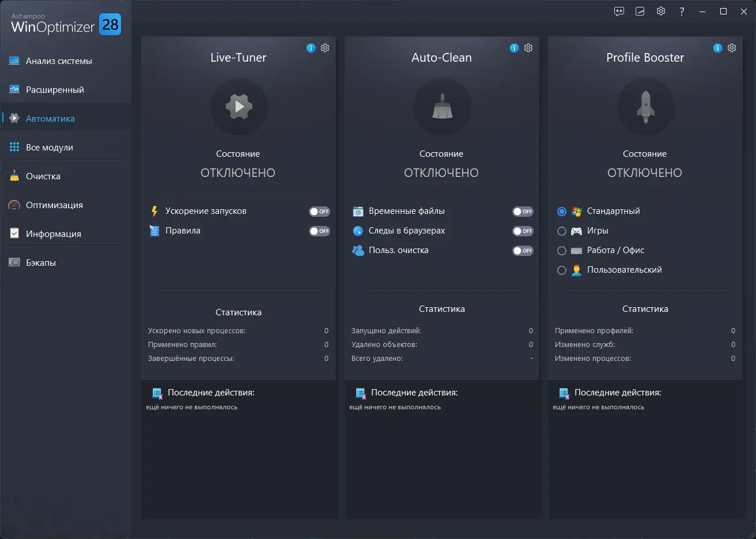756x539 pixels.
Task: Open Profile Booster settings gear
Action: (x=732, y=48)
